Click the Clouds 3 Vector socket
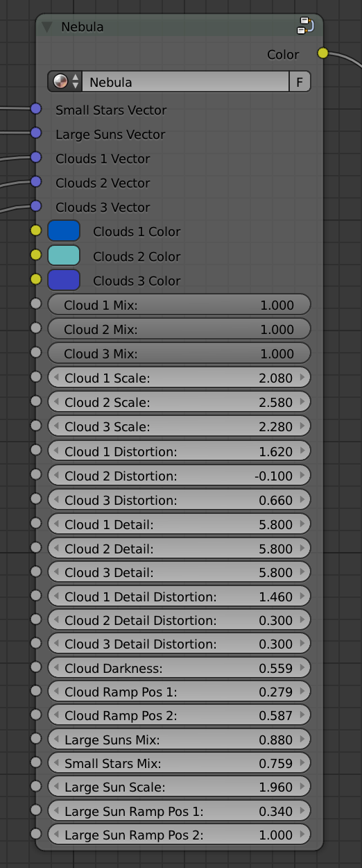 click(x=36, y=206)
